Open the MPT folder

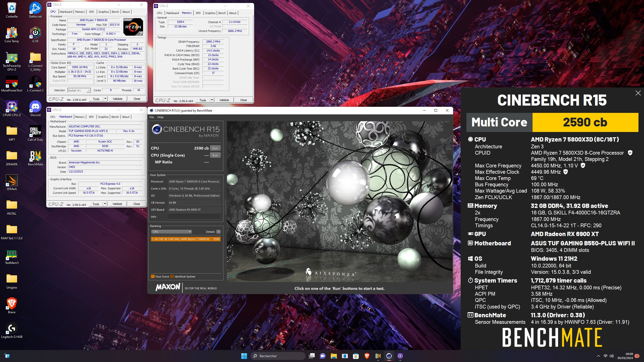click(x=12, y=133)
